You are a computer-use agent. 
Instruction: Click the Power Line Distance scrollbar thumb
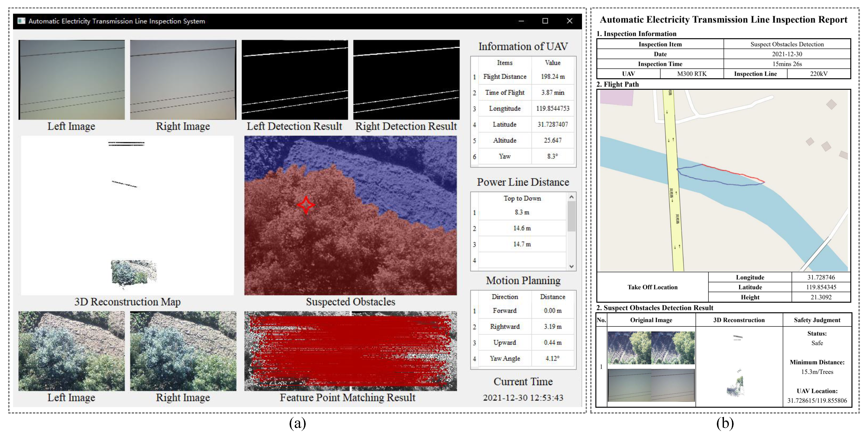[x=571, y=216]
